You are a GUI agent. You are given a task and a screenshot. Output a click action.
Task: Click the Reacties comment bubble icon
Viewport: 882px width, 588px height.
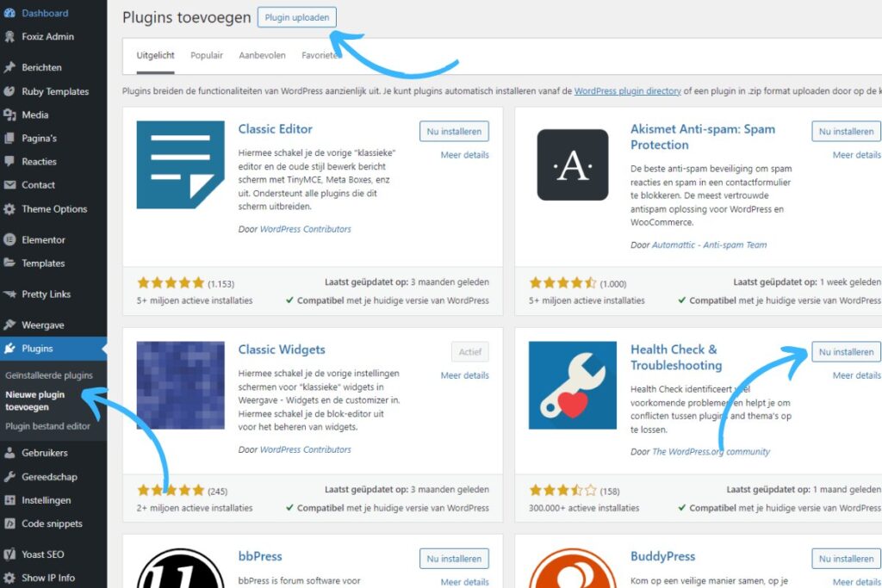9,161
